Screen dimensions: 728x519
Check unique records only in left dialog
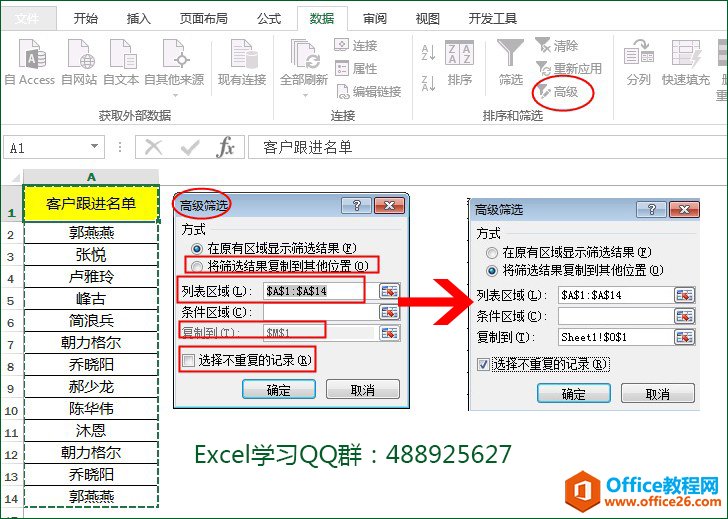(x=188, y=360)
